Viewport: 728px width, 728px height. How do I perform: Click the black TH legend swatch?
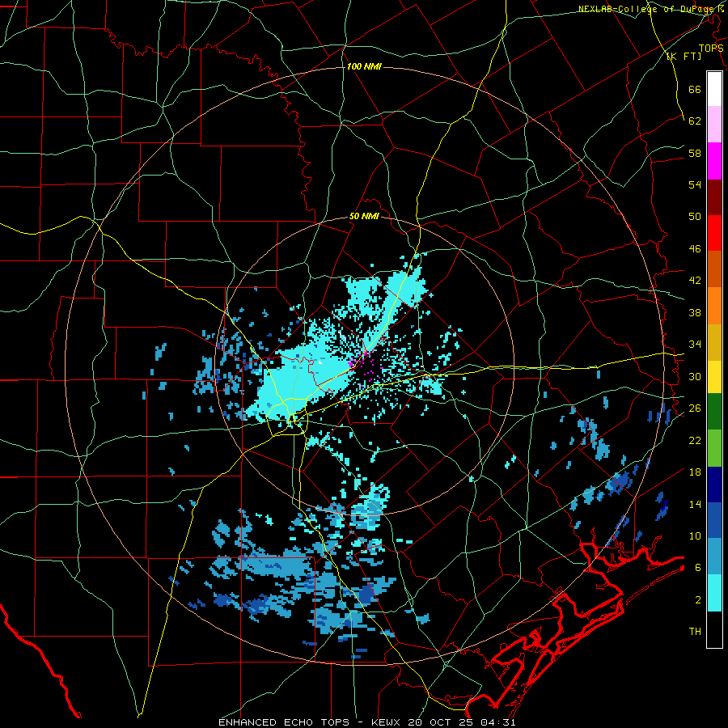click(714, 629)
